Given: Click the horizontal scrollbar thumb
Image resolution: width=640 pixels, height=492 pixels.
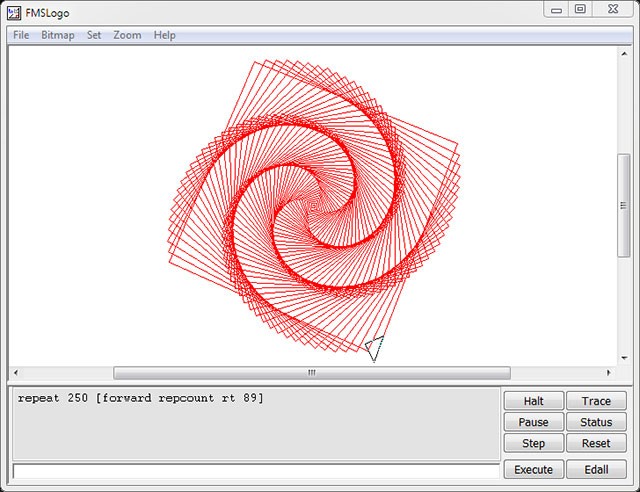Looking at the screenshot, I should (311, 373).
